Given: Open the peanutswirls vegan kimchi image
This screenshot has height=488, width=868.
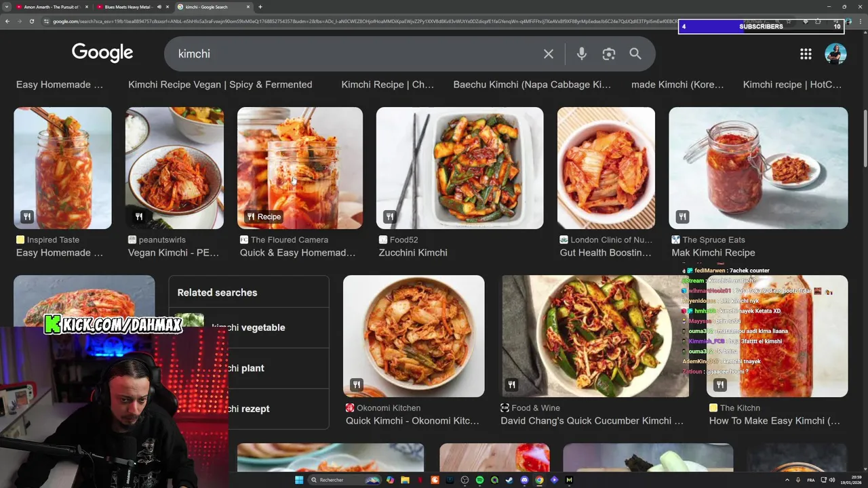Looking at the screenshot, I should pyautogui.click(x=174, y=168).
